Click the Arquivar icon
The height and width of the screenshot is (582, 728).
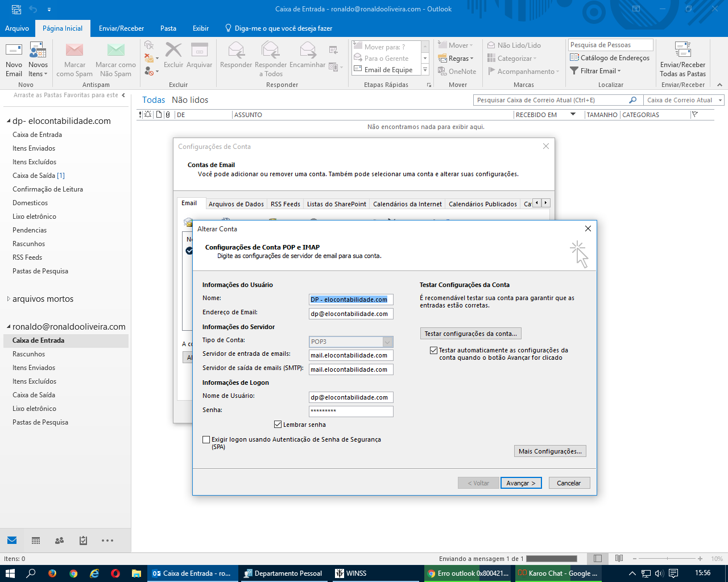[x=200, y=51]
